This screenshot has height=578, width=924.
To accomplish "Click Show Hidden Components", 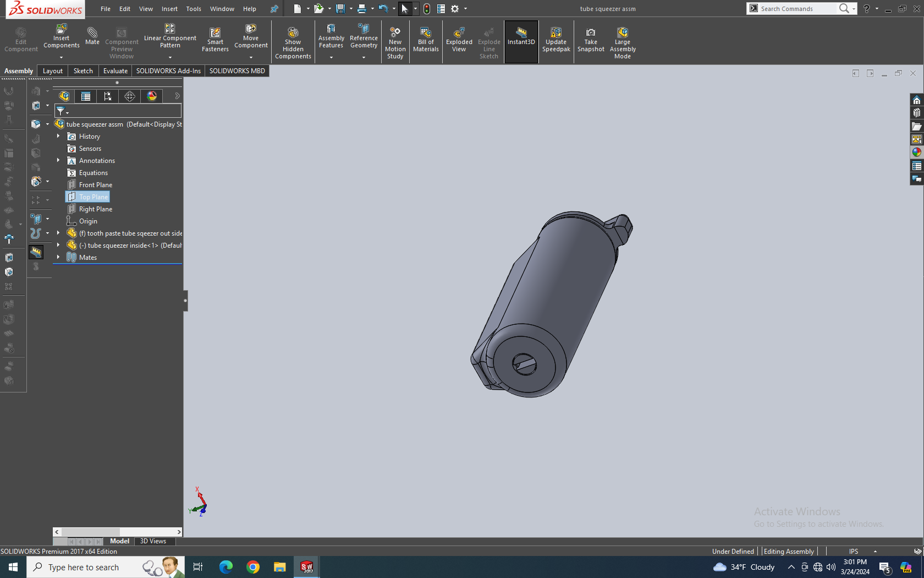I will [293, 42].
